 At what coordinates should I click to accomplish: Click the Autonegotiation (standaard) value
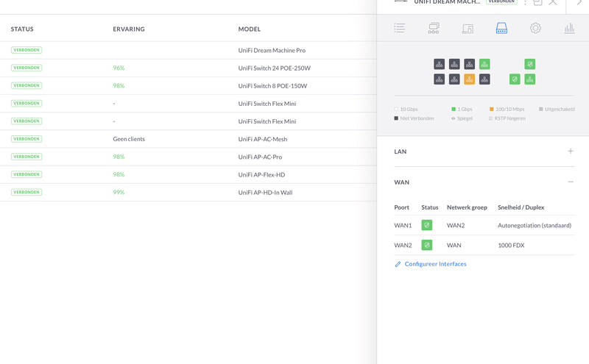(x=535, y=225)
